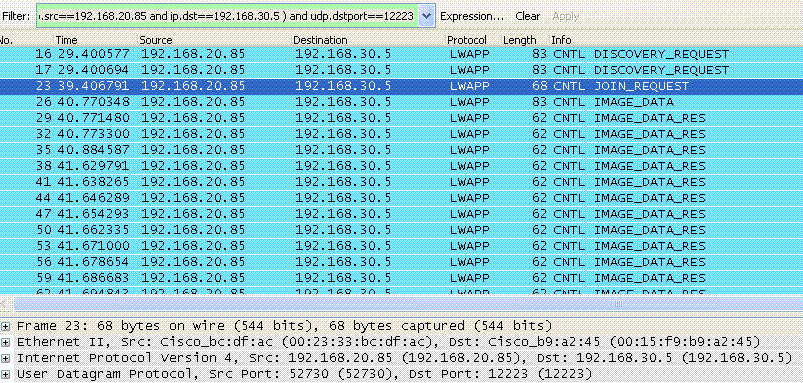
Task: Sort packets by the Destination column header
Action: pyautogui.click(x=320, y=40)
